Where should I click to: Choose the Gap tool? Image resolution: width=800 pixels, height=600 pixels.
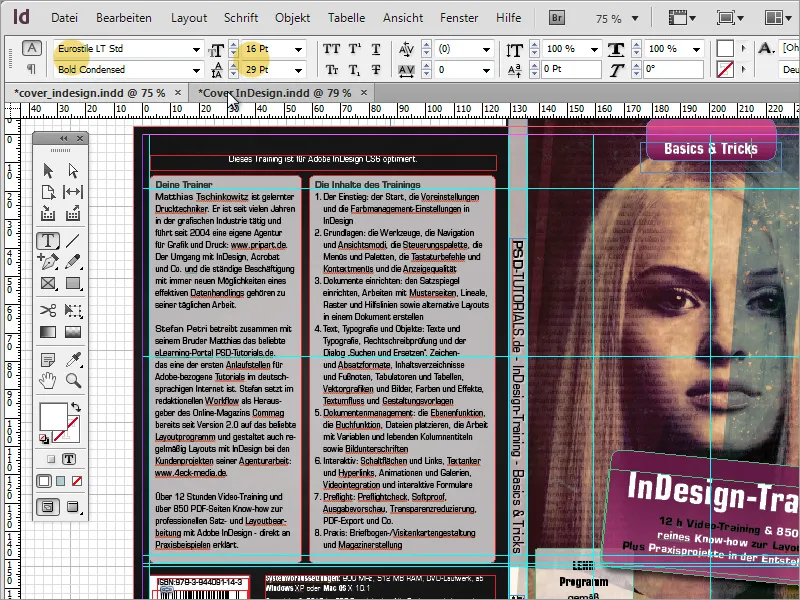[x=73, y=192]
